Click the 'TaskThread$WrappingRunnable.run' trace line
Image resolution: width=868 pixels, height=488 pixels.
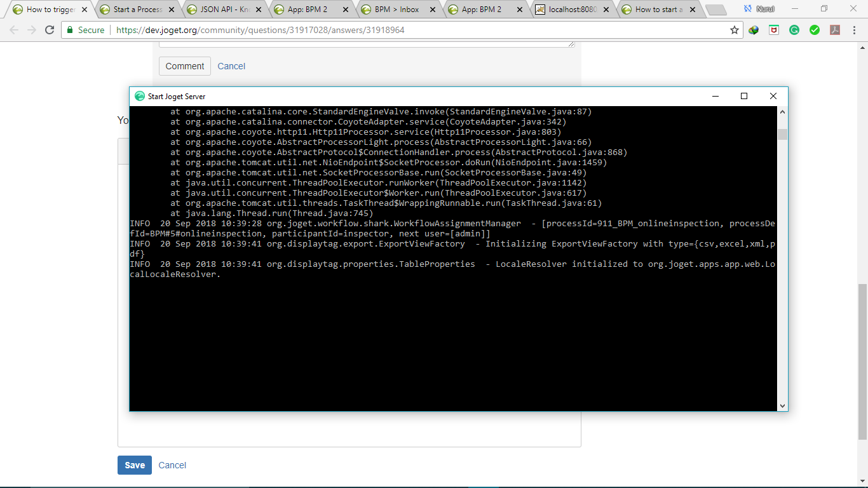pos(386,203)
